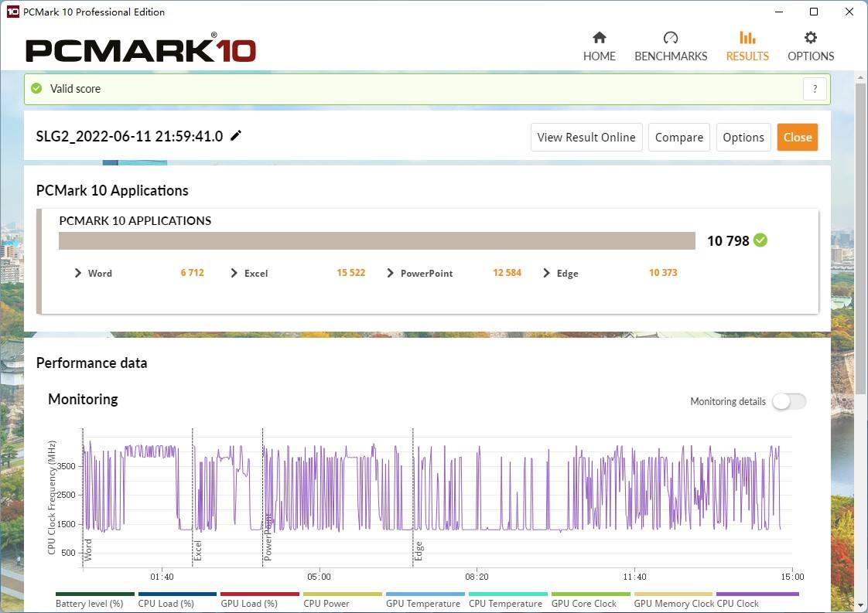The width and height of the screenshot is (868, 613).
Task: Minimize the PCMark 10 window
Action: tap(779, 12)
